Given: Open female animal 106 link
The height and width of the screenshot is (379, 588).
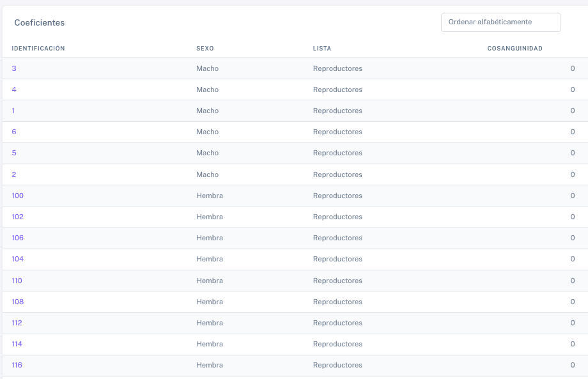Looking at the screenshot, I should point(18,238).
